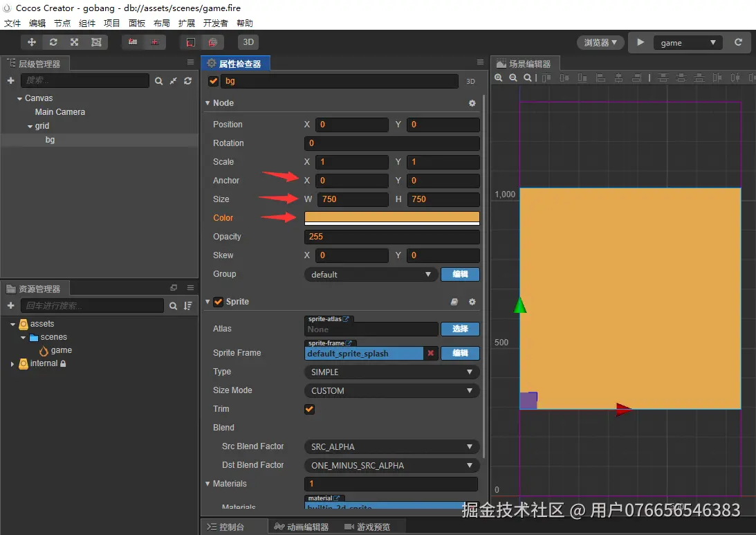
Task: Open the Dst Blend Factor dropdown
Action: pyautogui.click(x=392, y=466)
